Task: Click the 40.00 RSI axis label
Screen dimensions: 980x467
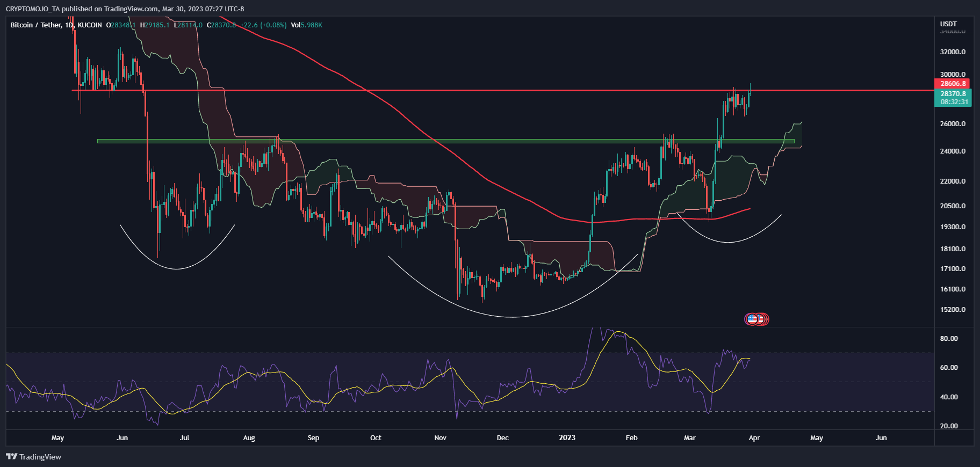Action: [949, 397]
